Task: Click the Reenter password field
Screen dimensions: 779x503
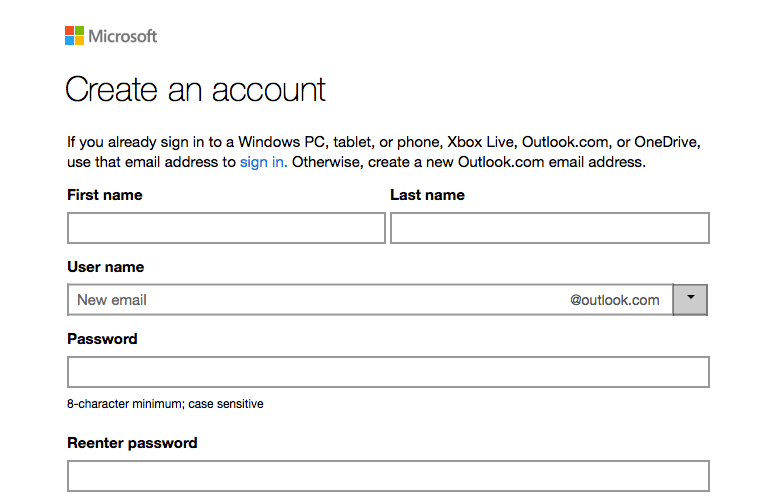Action: click(389, 476)
